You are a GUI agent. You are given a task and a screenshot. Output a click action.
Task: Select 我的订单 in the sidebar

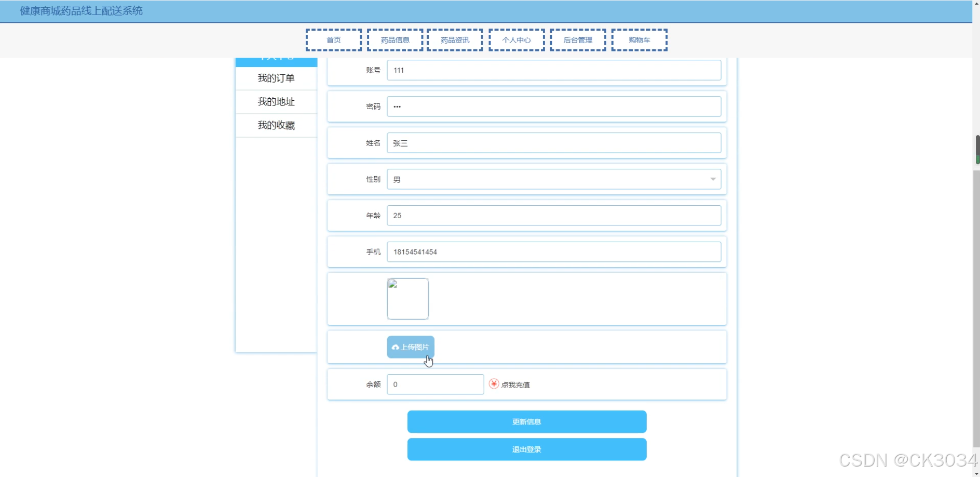pos(276,78)
